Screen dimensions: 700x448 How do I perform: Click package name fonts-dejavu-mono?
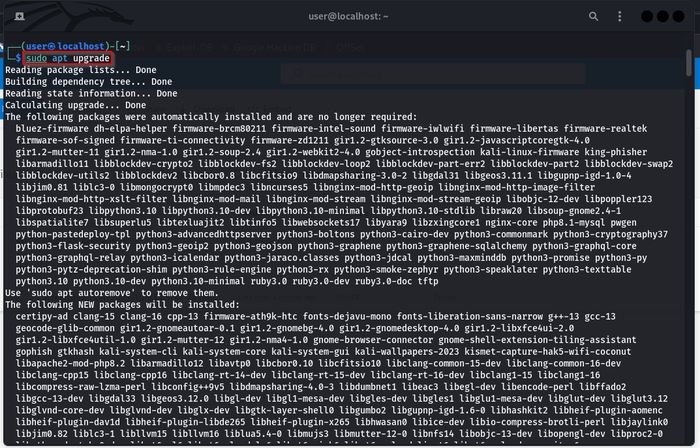tap(347, 316)
